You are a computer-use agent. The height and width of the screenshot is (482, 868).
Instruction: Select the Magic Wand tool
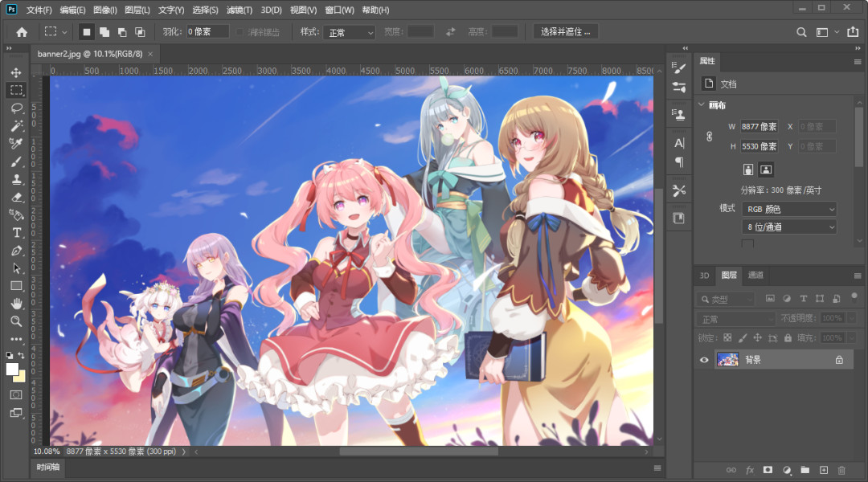click(x=16, y=125)
